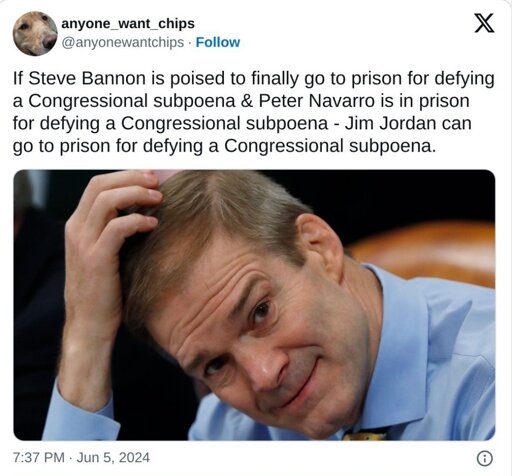
Task: Click the @anyonewantchips handle
Action: [123, 42]
